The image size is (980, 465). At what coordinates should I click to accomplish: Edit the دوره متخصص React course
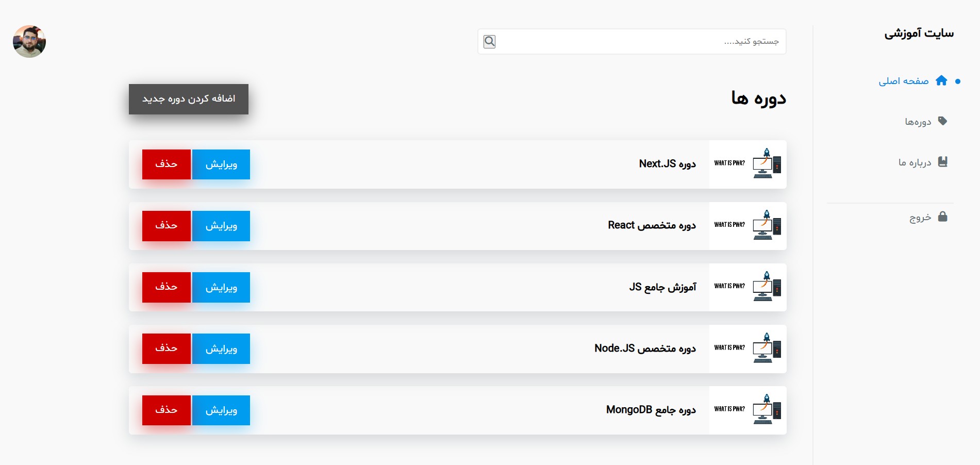(x=221, y=226)
